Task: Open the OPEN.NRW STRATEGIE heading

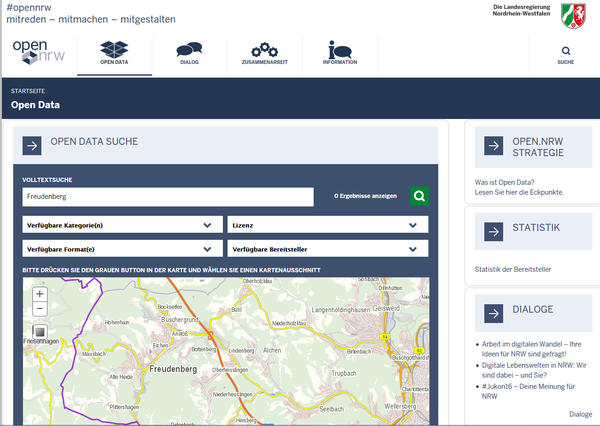Action: point(538,147)
